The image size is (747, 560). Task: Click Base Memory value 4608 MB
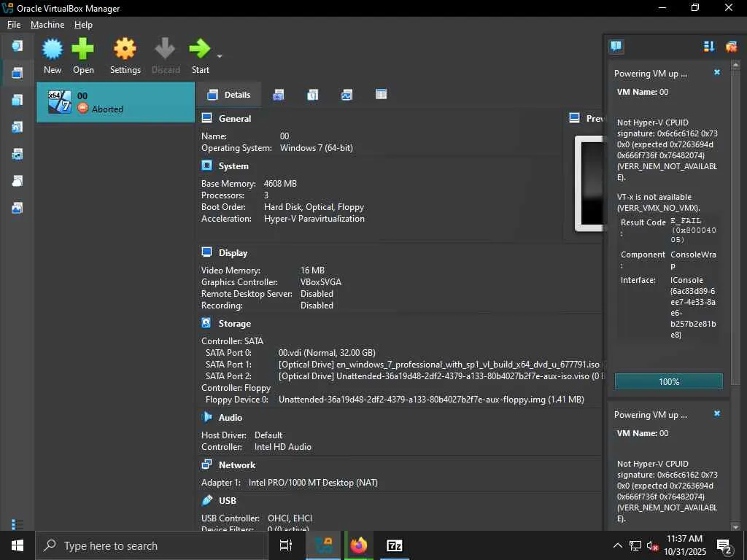(x=280, y=183)
